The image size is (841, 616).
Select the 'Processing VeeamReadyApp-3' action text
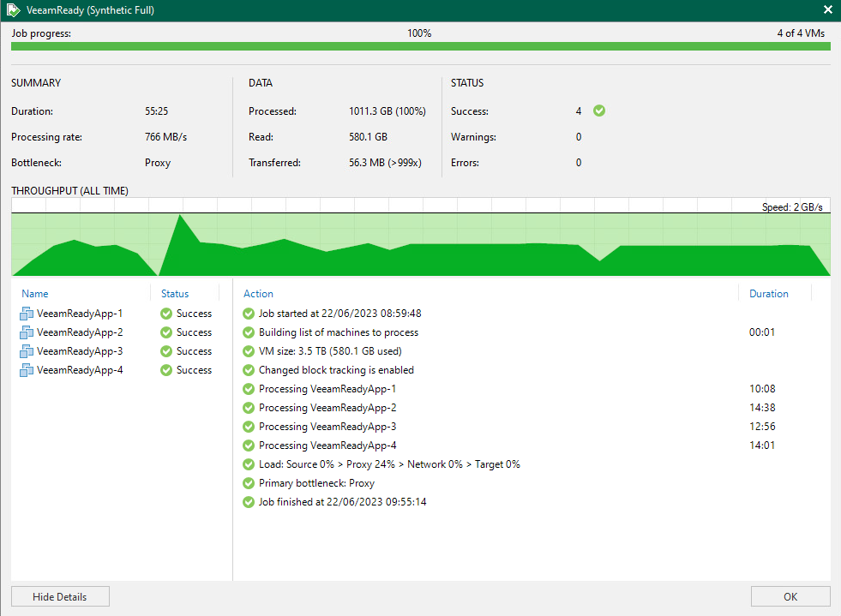coord(327,427)
